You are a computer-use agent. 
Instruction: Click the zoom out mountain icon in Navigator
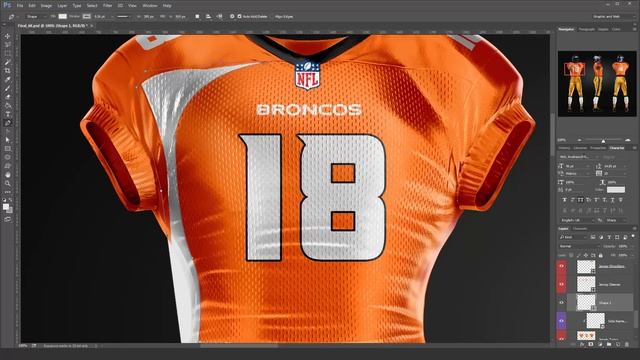click(579, 140)
